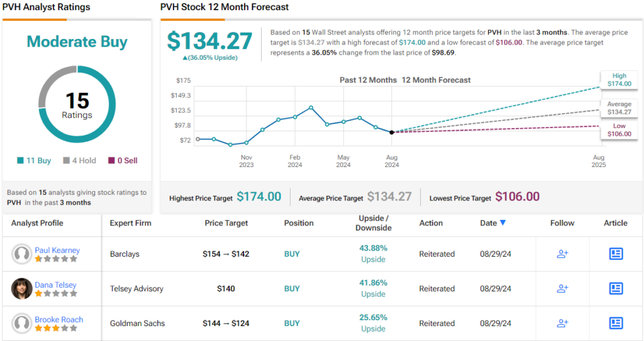Click the 11 Buy legend swatch
Viewport: 644px width, 341px height.
tap(21, 161)
